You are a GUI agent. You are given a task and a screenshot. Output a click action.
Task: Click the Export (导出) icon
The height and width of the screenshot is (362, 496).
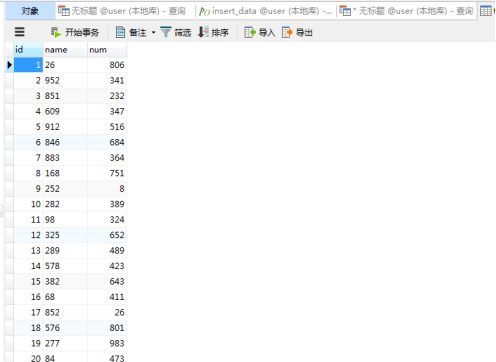click(x=287, y=32)
